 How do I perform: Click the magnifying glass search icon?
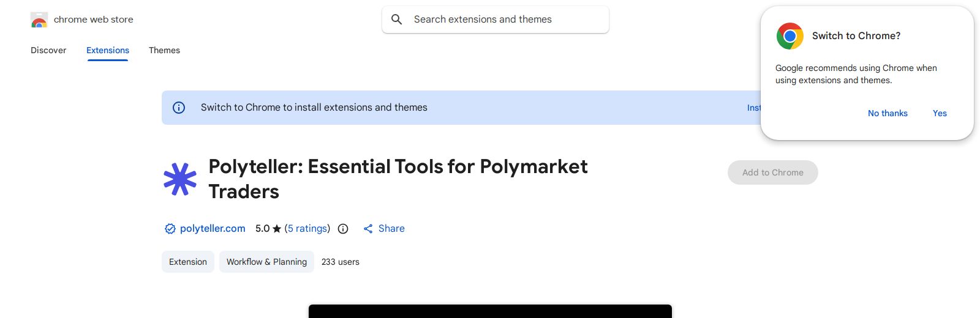click(397, 20)
